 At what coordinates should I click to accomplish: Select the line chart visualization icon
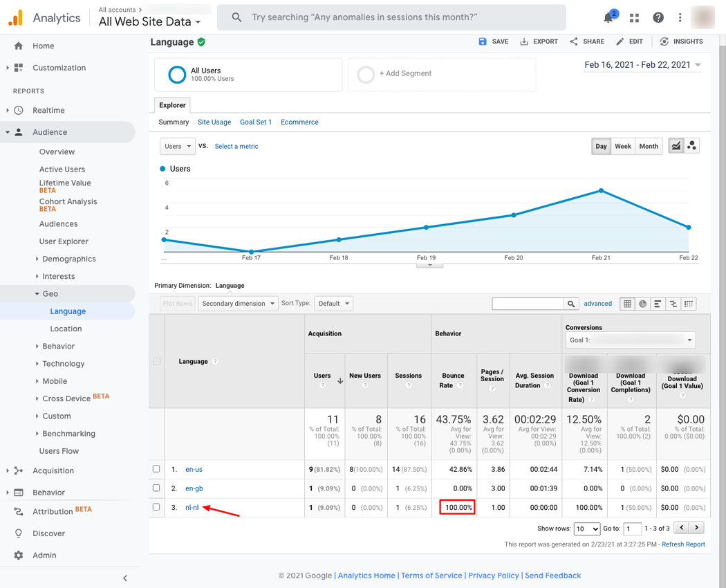point(677,145)
